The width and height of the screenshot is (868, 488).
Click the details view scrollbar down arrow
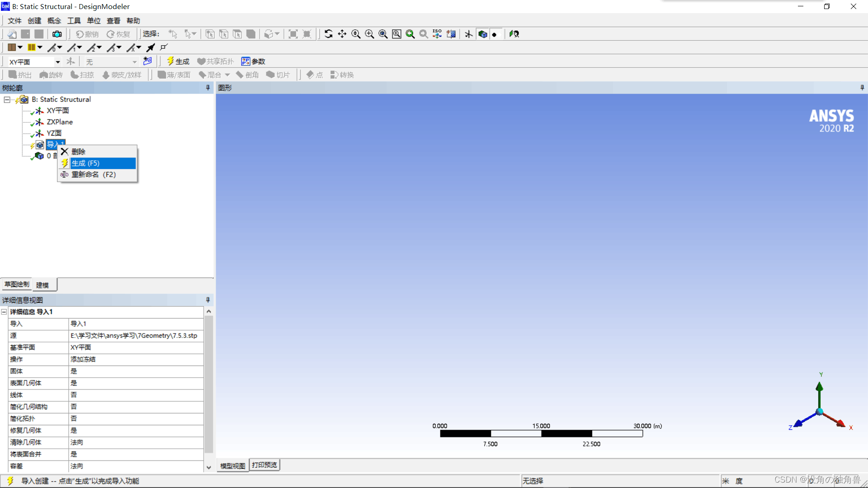(x=208, y=467)
